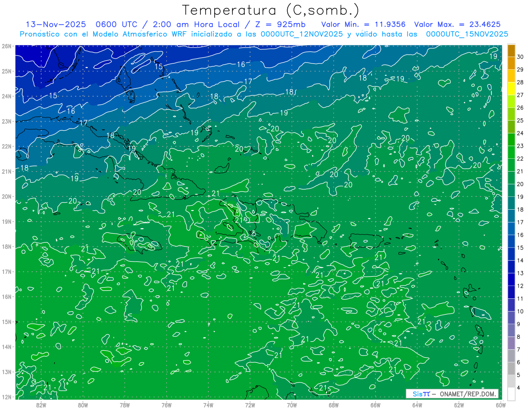The width and height of the screenshot is (532, 411).
Task: Click the "20N" latitude axis label
Action: pos(6,196)
